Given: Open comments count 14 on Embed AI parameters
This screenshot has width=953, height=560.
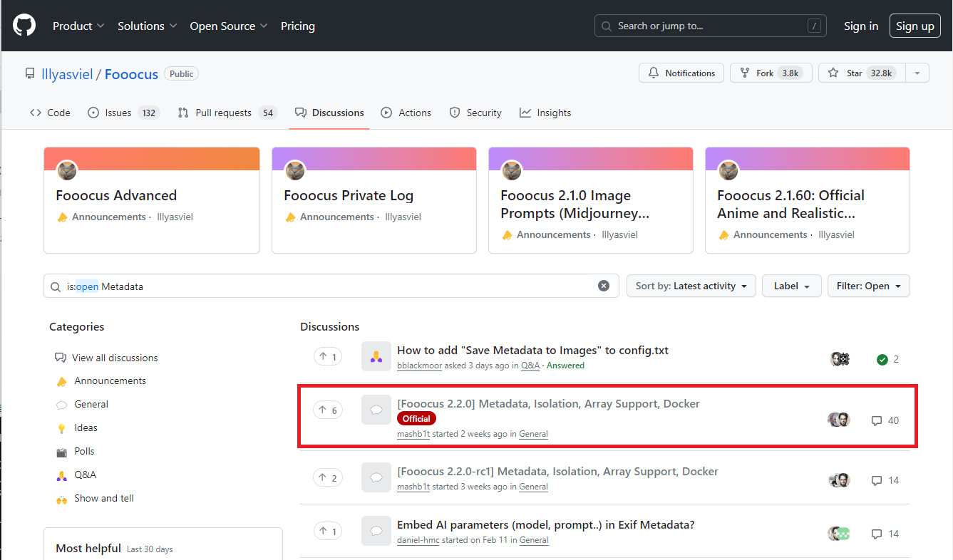Looking at the screenshot, I should 885,534.
